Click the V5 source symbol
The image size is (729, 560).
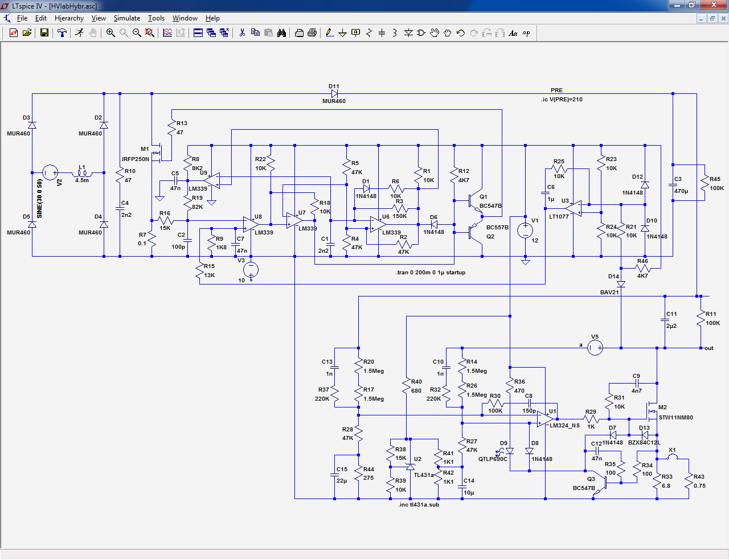pos(595,348)
